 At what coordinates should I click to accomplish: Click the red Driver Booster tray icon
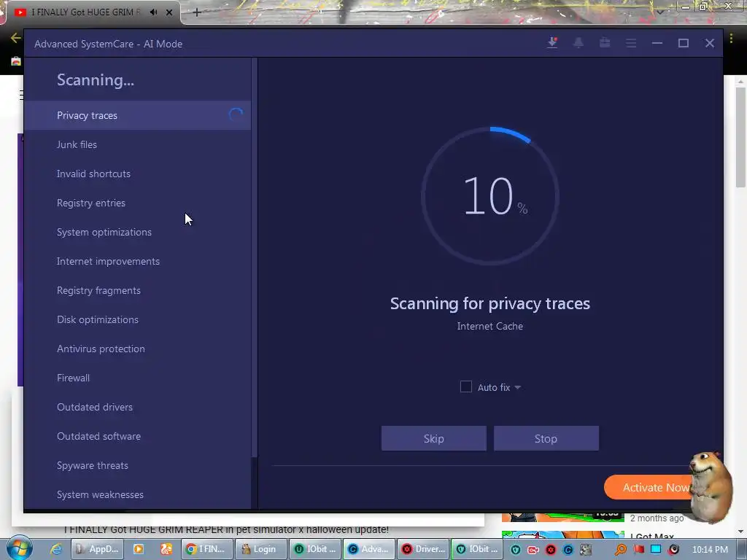point(551,550)
